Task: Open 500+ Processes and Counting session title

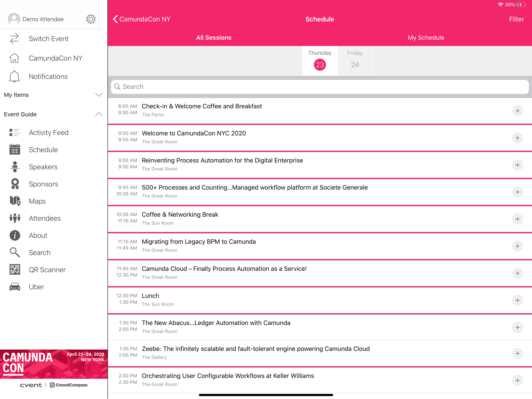Action: click(255, 187)
